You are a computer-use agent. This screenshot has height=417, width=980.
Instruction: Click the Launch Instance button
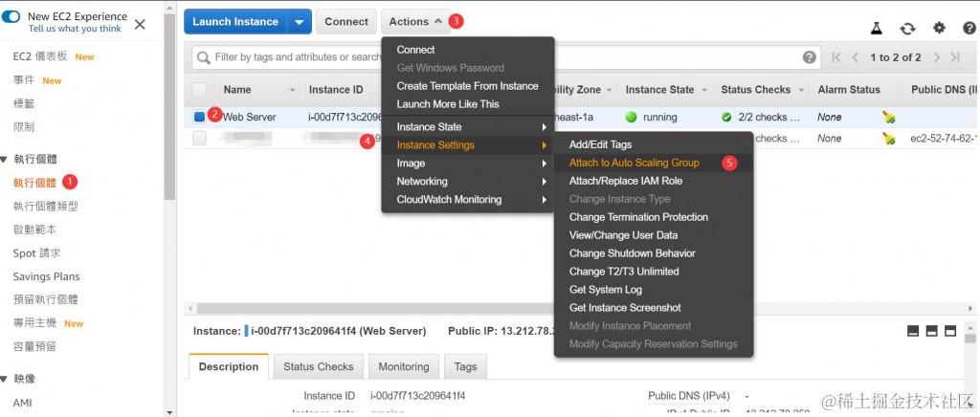235,22
